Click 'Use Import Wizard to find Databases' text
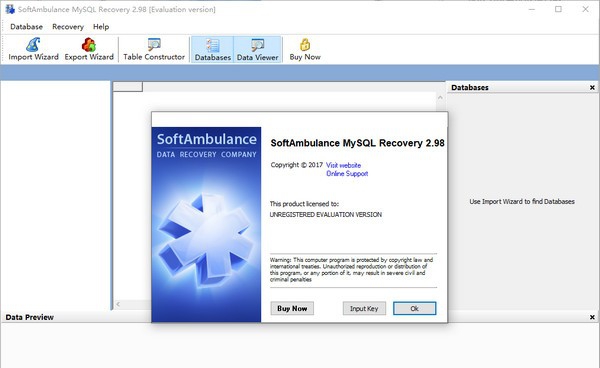600x368 pixels. click(522, 202)
